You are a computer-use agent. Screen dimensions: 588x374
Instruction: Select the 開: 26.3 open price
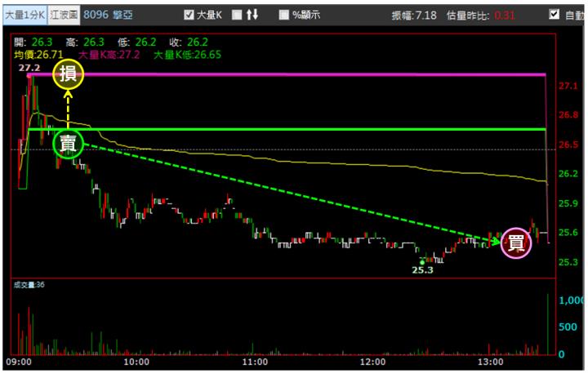coord(33,42)
